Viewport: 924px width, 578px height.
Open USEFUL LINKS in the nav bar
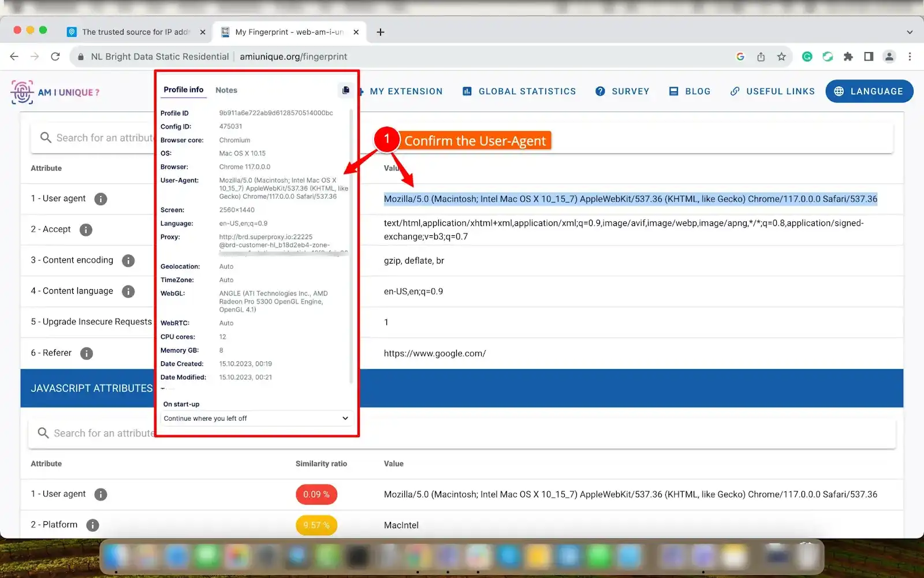point(772,91)
